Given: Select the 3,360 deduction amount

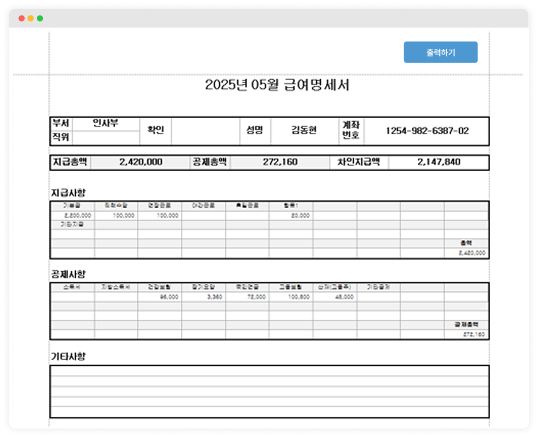Looking at the screenshot, I should [215, 297].
